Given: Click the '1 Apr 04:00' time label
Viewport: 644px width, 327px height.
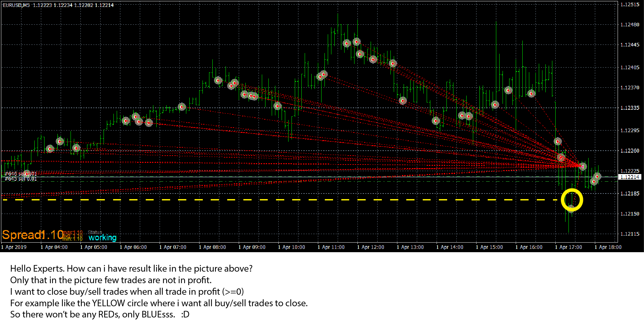Looking at the screenshot, I should tap(54, 247).
